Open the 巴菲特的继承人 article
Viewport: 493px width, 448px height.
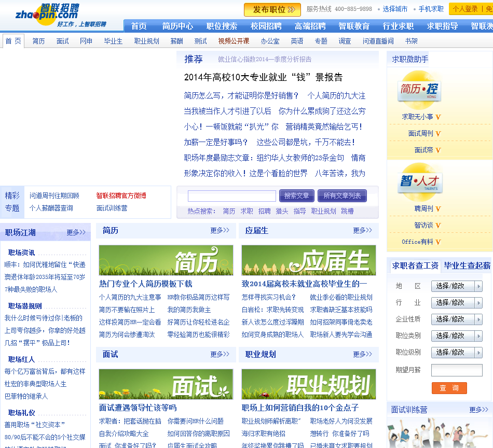coord(26,396)
